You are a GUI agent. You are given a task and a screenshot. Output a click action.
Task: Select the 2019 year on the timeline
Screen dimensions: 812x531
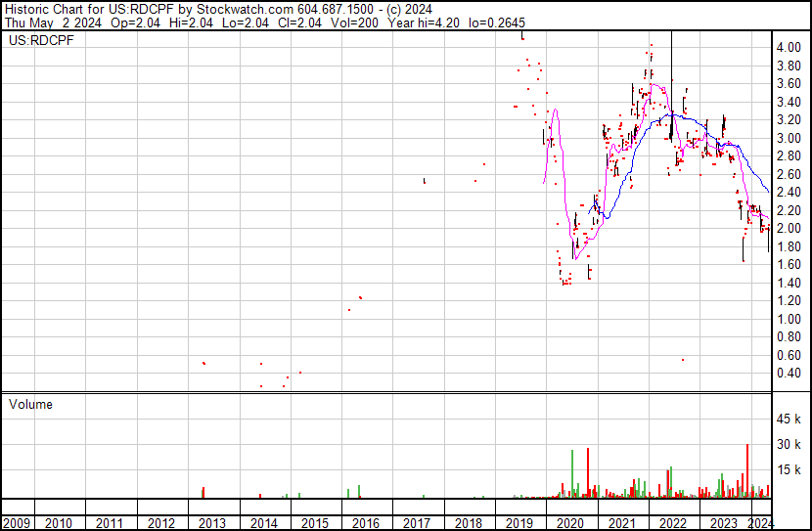click(519, 523)
